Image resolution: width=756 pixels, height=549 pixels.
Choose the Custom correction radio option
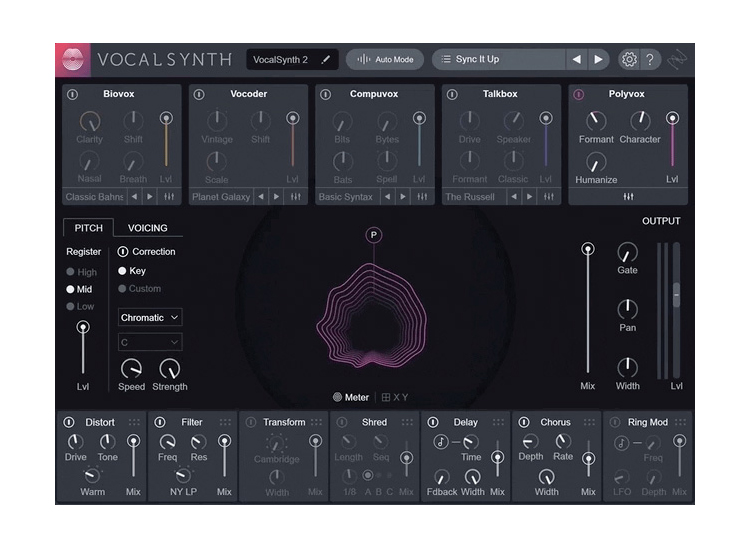[x=140, y=289]
